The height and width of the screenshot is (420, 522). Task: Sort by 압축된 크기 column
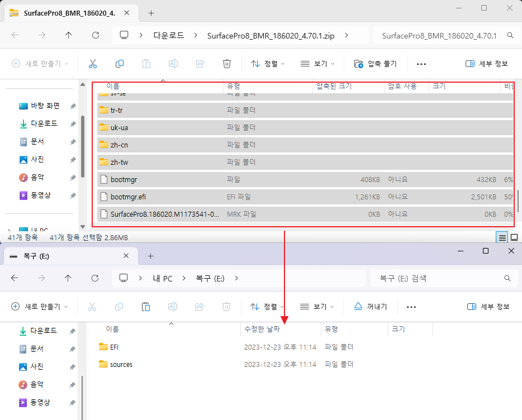click(x=334, y=86)
